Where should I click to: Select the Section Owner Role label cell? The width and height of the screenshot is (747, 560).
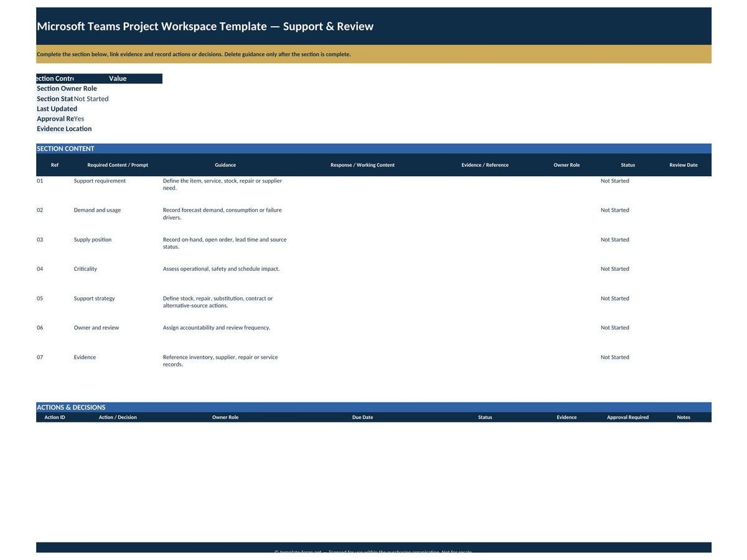pos(55,89)
